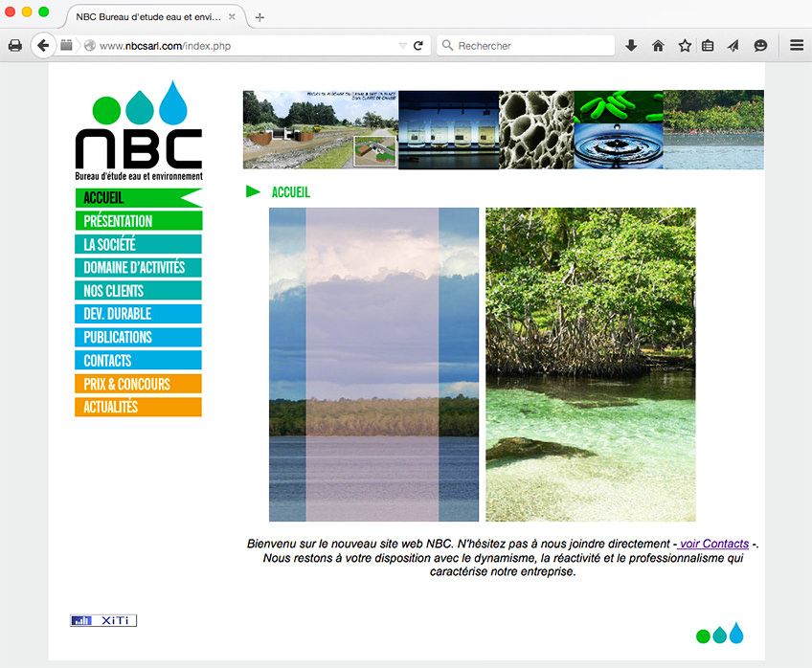Click the paper plane share icon

[x=733, y=45]
